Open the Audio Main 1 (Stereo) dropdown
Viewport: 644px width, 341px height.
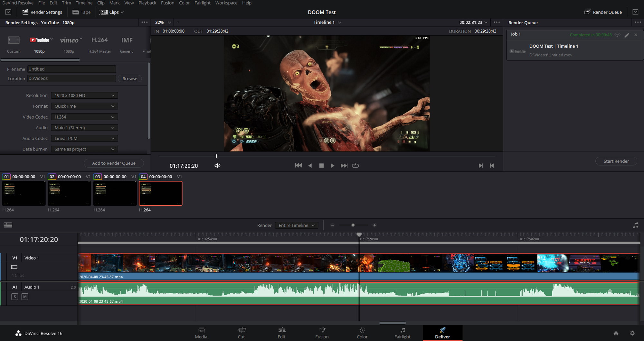(84, 128)
